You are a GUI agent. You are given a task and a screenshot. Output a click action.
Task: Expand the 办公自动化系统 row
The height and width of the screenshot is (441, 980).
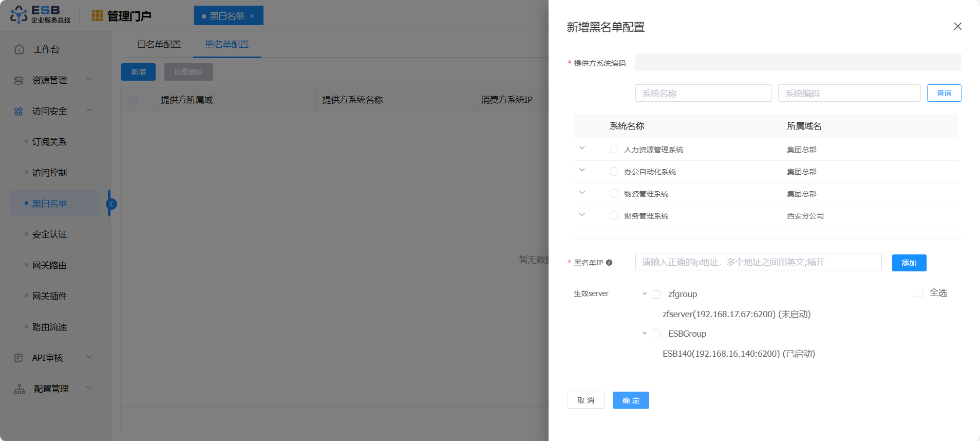tap(582, 170)
